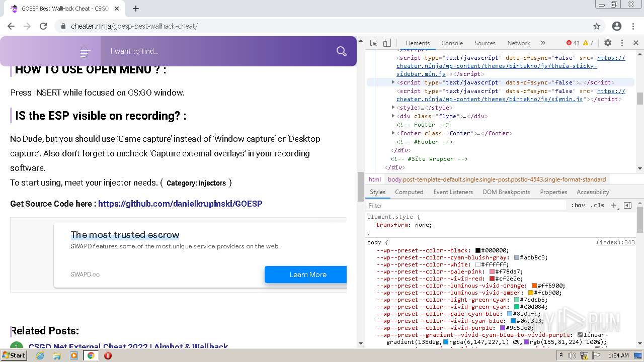
Task: Open the vivid-red #cf2e2e color swatch
Action: (x=492, y=279)
